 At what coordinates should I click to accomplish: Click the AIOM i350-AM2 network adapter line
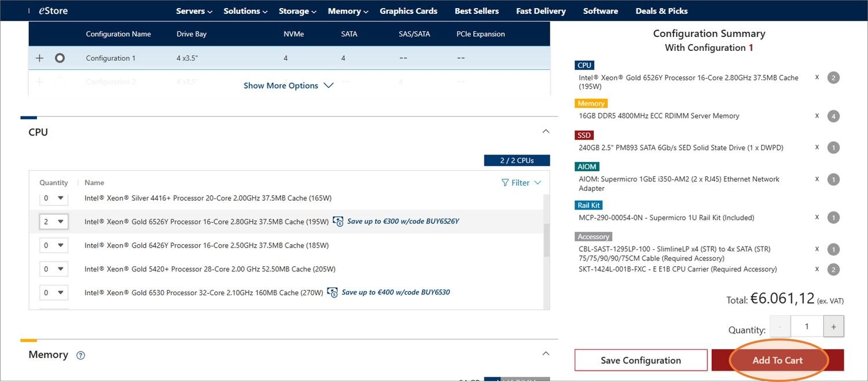click(x=679, y=183)
